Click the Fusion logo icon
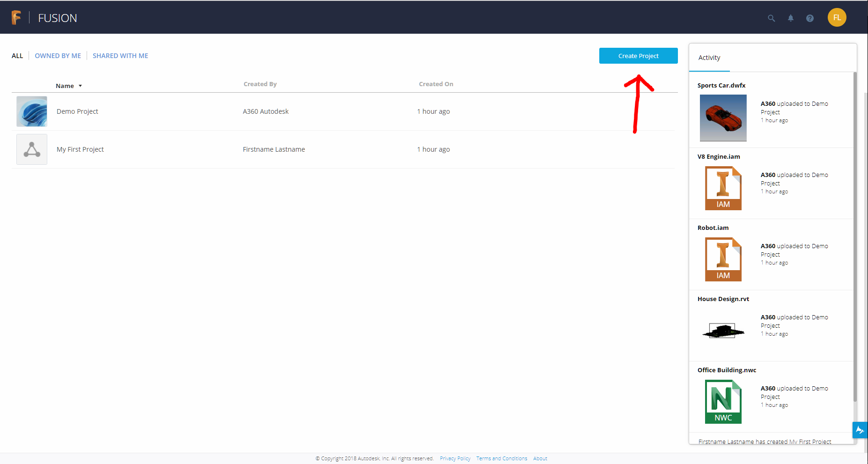 16,18
